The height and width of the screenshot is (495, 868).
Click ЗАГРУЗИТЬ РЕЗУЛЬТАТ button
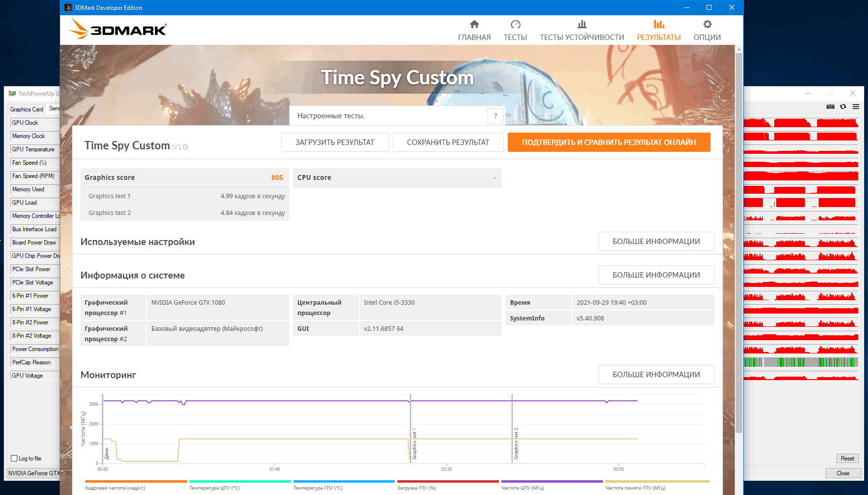point(335,142)
